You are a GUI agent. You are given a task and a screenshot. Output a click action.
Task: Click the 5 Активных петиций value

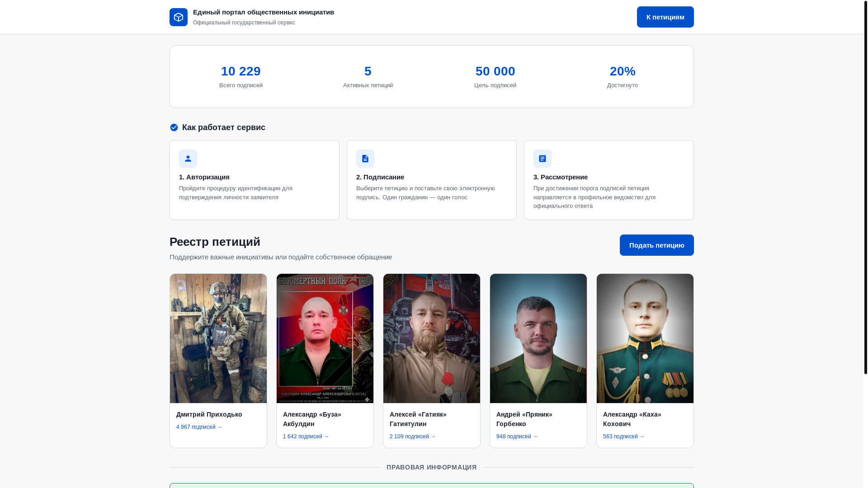tap(368, 71)
